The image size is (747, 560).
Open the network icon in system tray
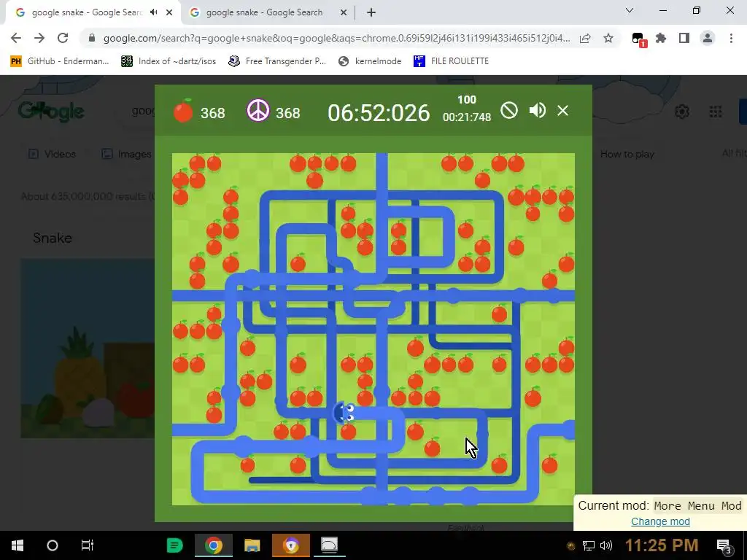pos(589,545)
